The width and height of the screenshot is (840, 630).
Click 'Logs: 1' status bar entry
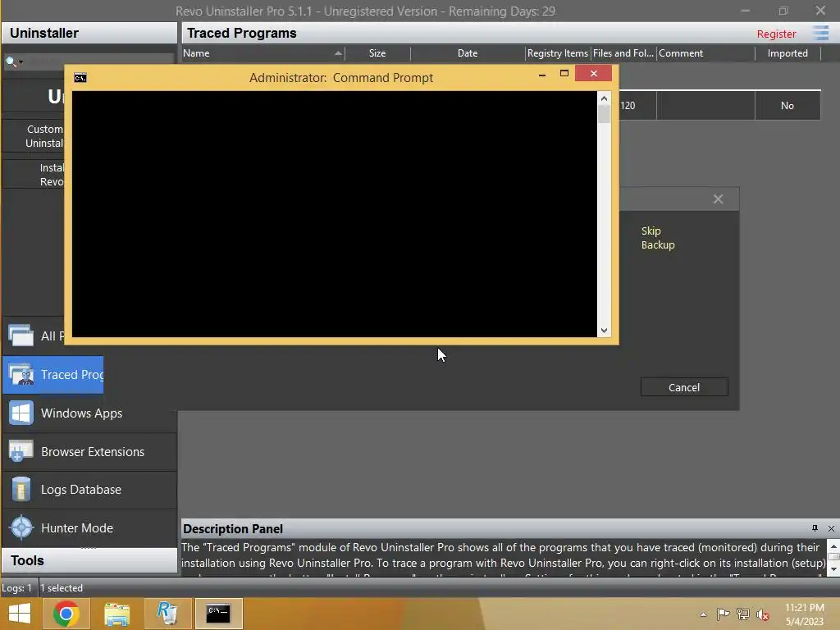16,587
